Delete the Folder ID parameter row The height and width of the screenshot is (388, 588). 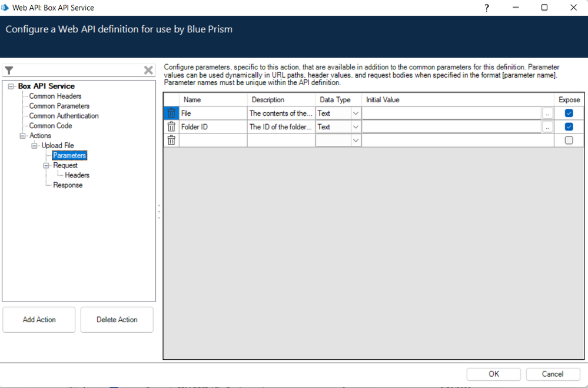click(x=171, y=127)
